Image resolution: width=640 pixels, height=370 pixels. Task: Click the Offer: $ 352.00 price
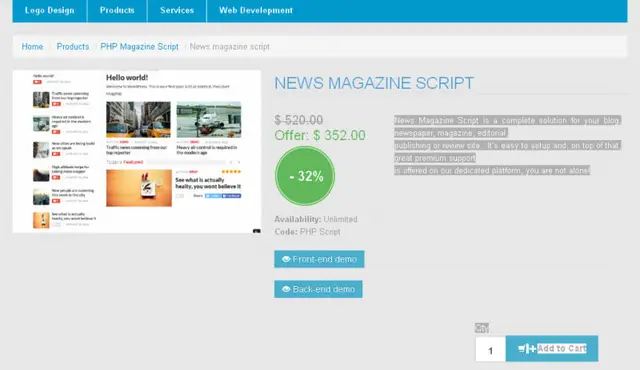pos(320,135)
